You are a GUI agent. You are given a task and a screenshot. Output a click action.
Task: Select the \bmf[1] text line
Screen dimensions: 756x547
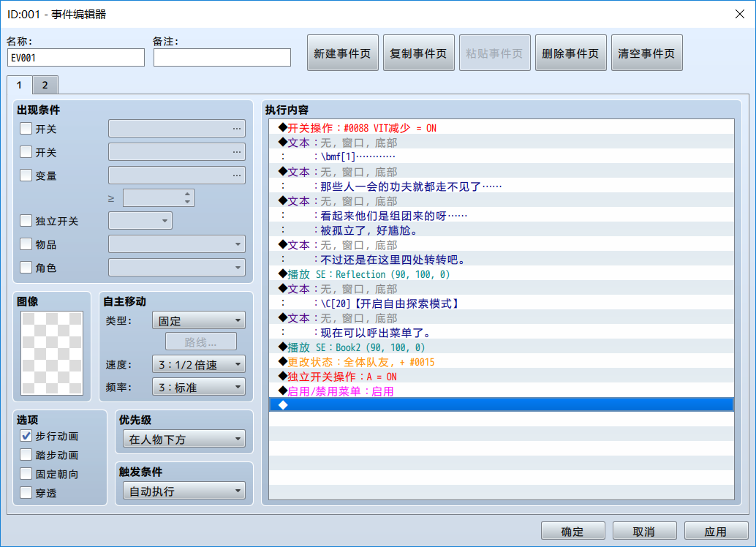pyautogui.click(x=502, y=156)
